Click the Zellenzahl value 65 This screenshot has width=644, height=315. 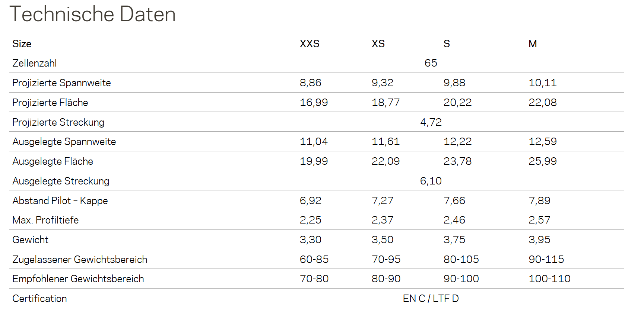click(x=431, y=63)
